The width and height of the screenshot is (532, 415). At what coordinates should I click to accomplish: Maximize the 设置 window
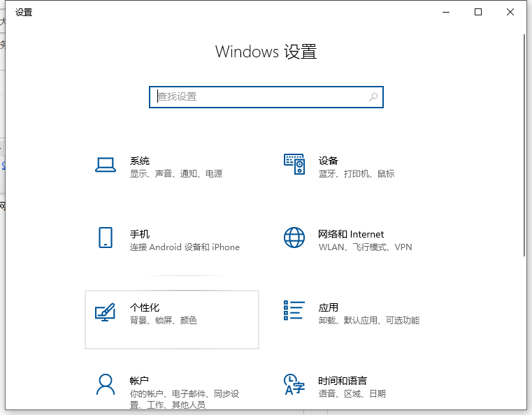pyautogui.click(x=478, y=12)
